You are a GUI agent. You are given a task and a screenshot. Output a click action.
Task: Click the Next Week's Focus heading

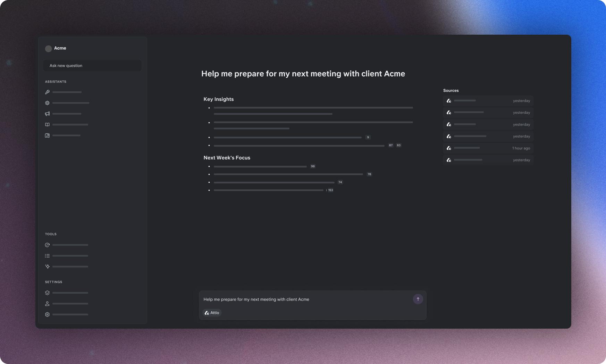coord(227,158)
